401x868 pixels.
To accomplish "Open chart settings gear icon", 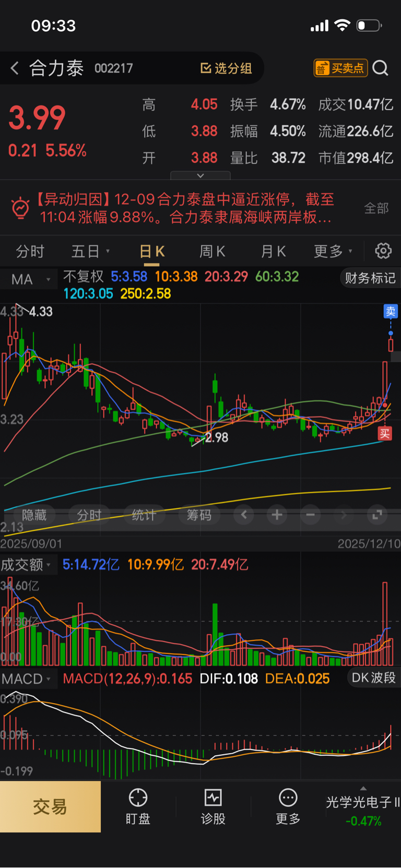I will point(383,251).
